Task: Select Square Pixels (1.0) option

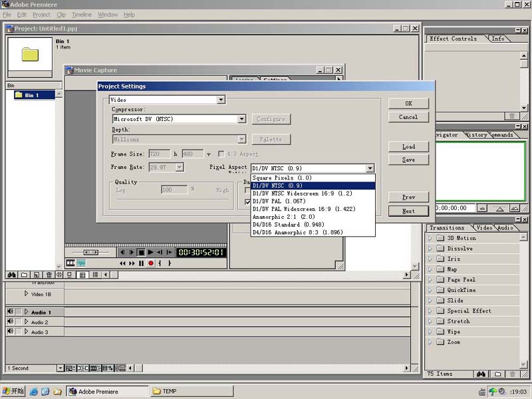Action: (313, 178)
